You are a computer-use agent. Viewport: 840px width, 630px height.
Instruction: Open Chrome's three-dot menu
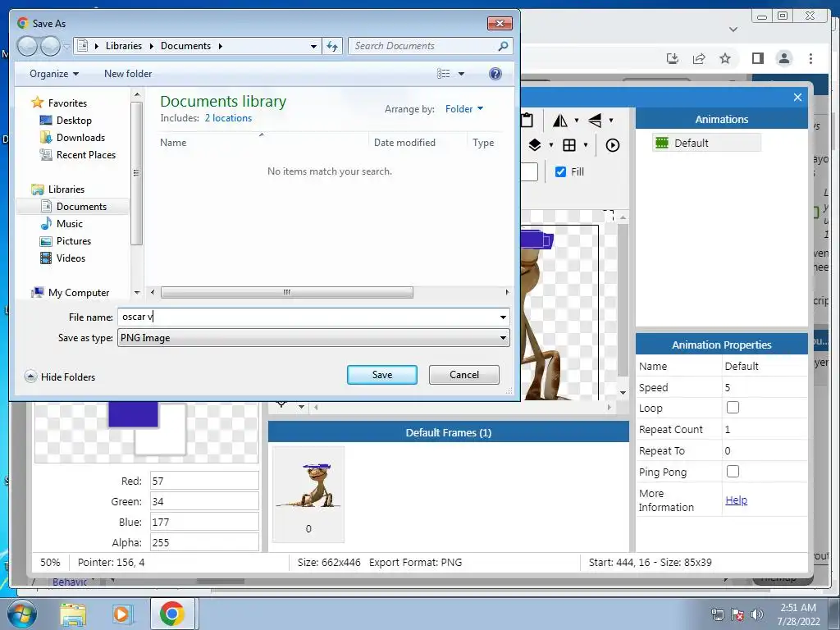(x=810, y=58)
